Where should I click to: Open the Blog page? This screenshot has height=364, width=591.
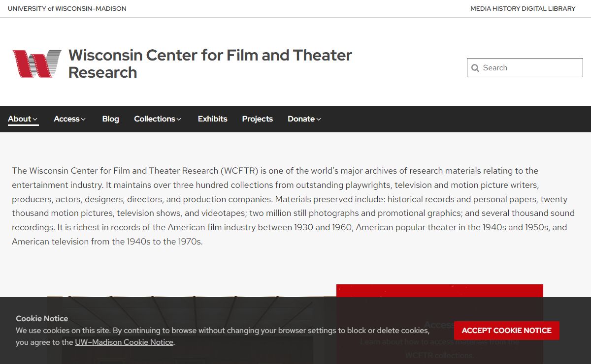click(x=110, y=119)
